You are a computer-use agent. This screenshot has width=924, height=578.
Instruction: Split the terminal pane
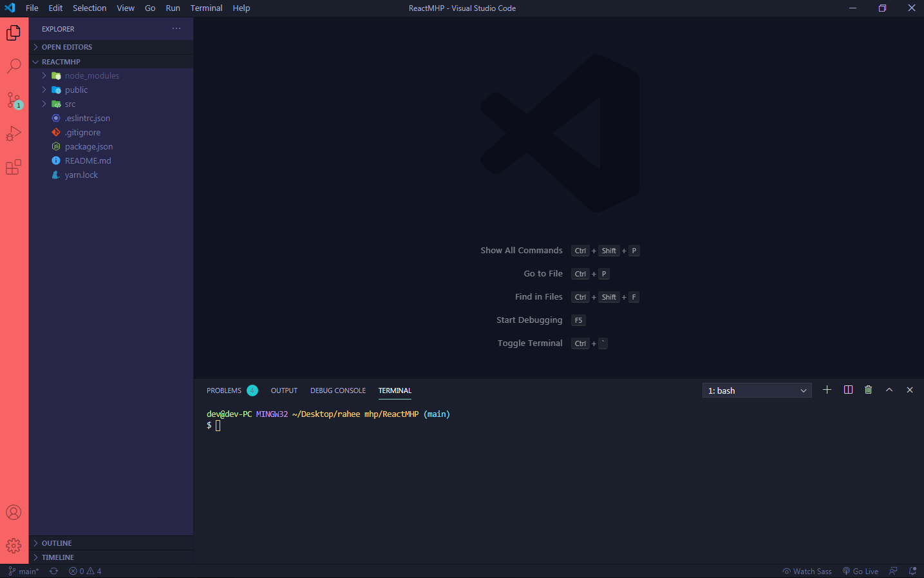[848, 390]
